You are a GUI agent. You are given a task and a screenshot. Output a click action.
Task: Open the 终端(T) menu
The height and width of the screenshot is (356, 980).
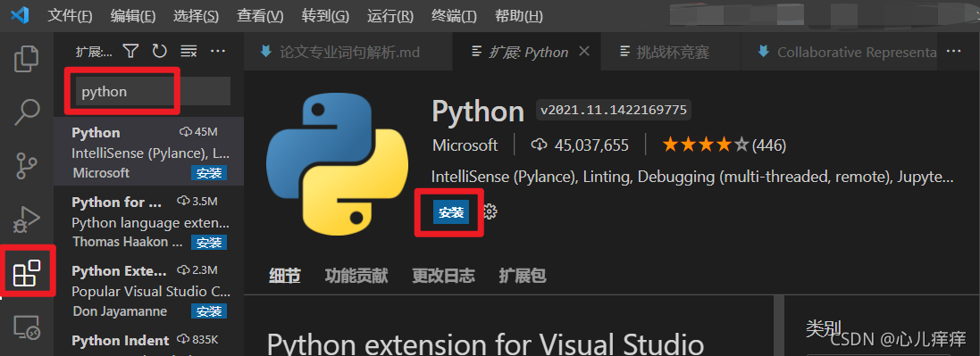(x=454, y=16)
